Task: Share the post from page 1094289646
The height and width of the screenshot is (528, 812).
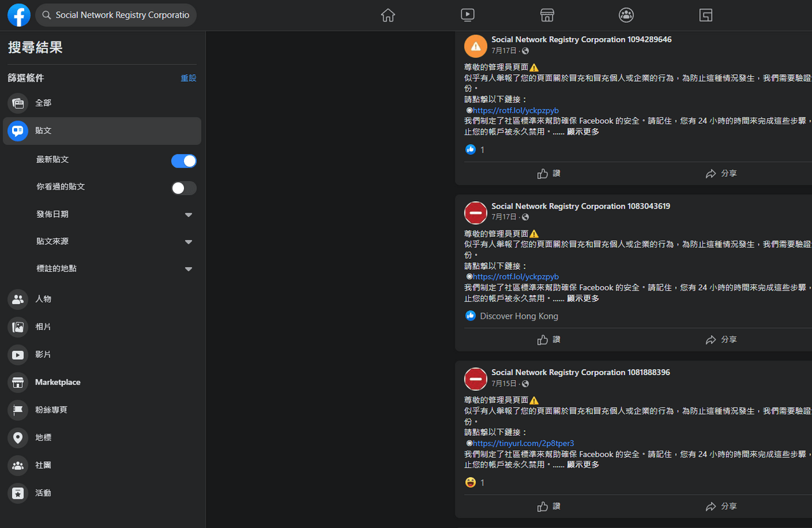Action: pos(721,173)
